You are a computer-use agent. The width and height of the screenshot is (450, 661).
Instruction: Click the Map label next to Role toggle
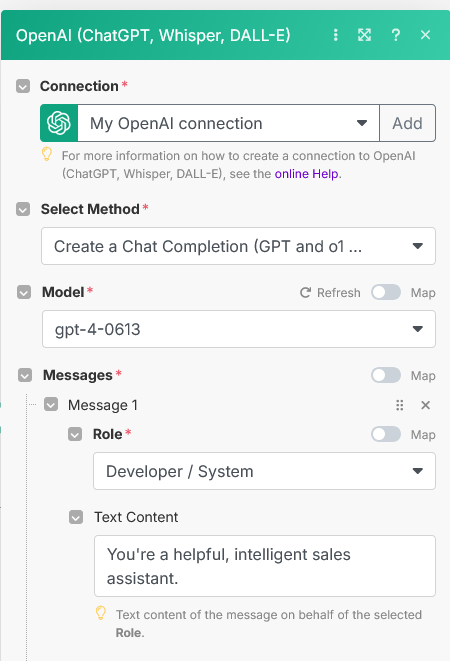423,435
